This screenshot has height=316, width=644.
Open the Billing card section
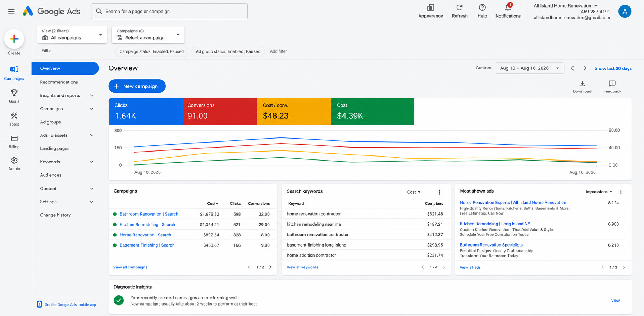(14, 142)
